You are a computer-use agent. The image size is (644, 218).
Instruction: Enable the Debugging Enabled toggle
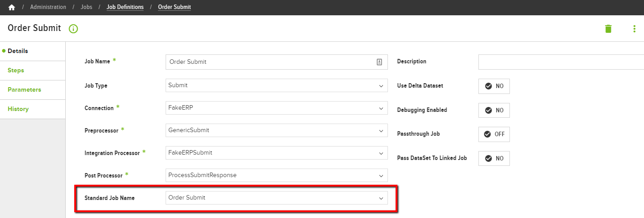(x=494, y=110)
